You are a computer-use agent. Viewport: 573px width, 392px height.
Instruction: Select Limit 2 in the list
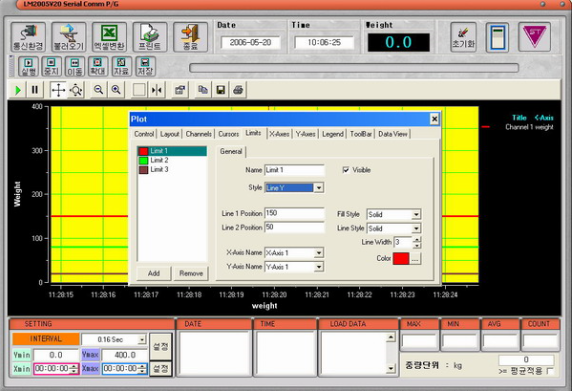tap(172, 160)
